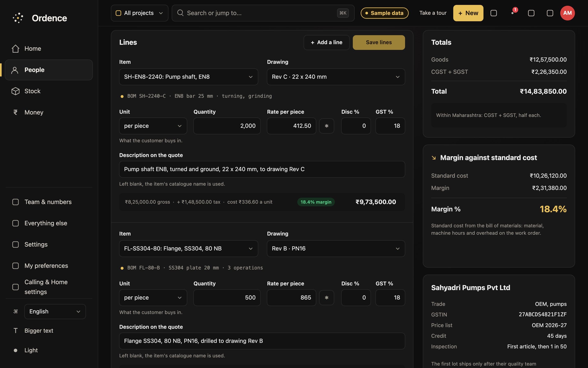Click the Disc % field on the flange line
The height and width of the screenshot is (368, 588).
pos(356,297)
